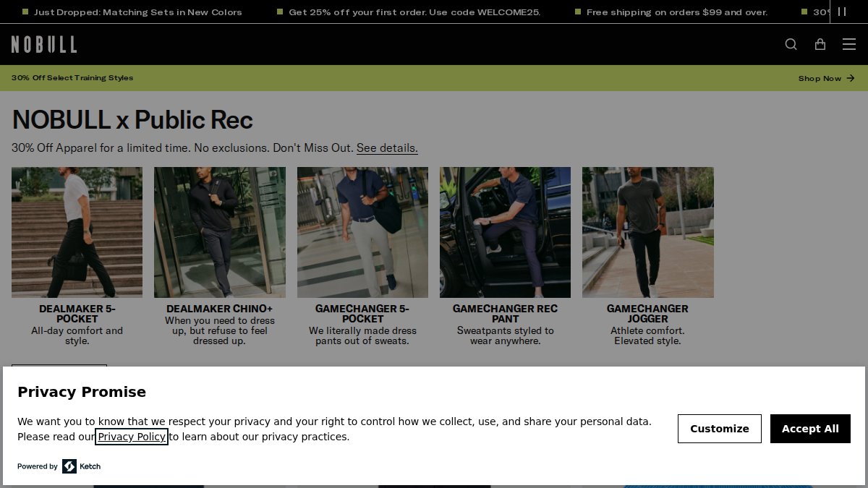Open Dealmaker 5-Pocket product image
This screenshot has width=868, height=488.
pyautogui.click(x=77, y=232)
